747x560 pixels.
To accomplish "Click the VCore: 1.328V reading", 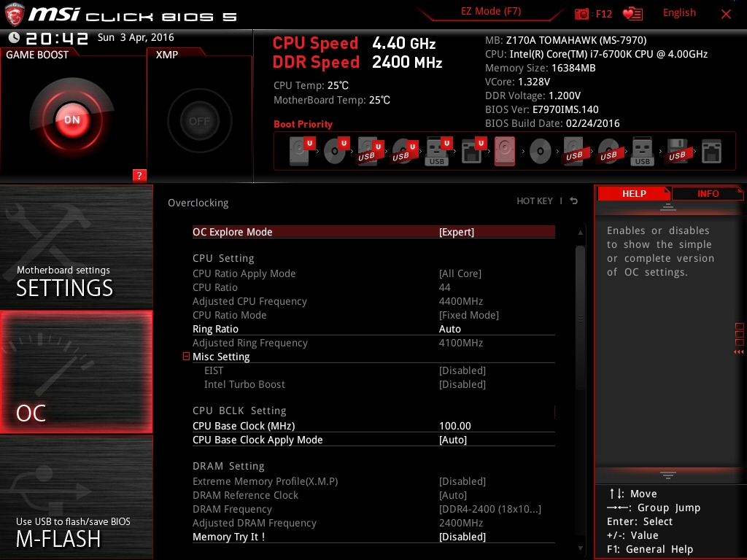I will point(517,82).
